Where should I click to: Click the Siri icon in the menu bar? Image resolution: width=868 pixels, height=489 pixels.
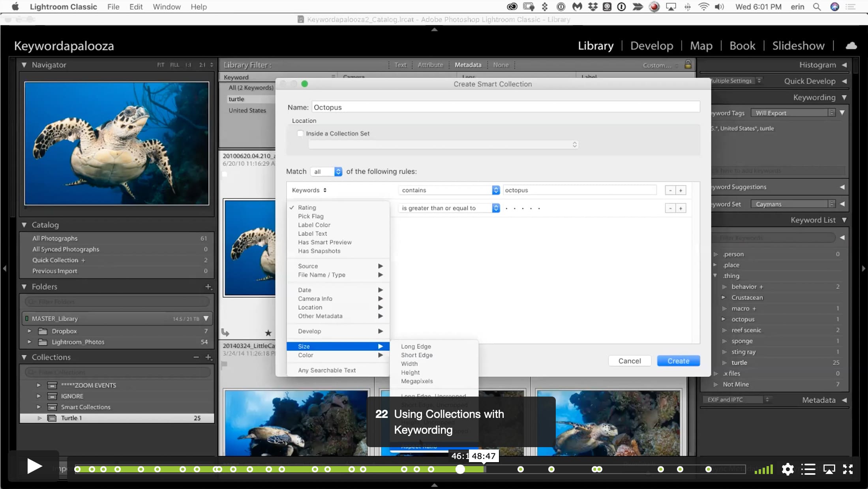pyautogui.click(x=834, y=7)
